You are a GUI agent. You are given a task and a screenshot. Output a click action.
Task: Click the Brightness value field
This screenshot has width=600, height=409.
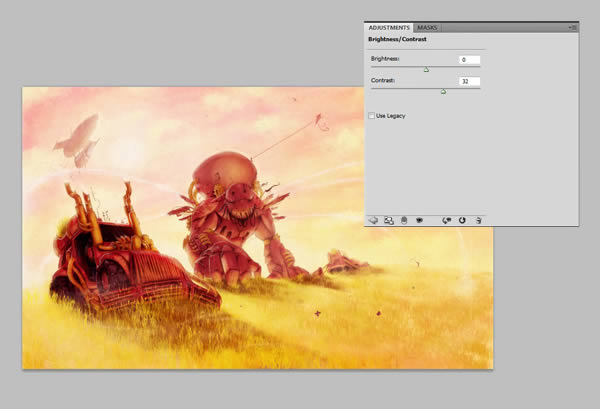[470, 60]
